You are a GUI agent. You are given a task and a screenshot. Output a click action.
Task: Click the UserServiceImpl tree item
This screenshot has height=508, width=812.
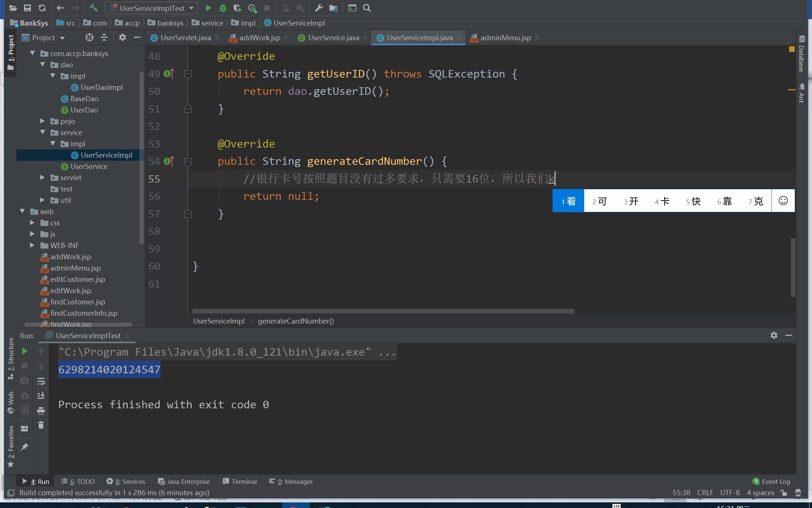[x=106, y=155]
